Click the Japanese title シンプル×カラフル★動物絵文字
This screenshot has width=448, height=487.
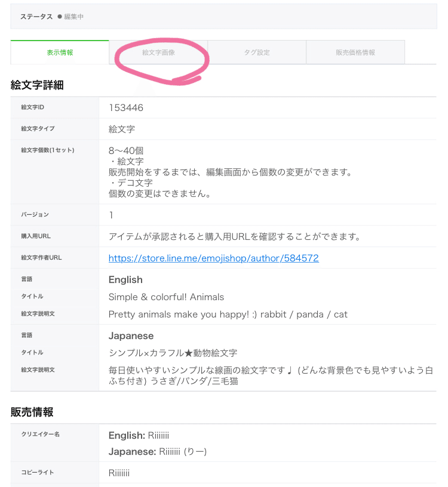[173, 353]
